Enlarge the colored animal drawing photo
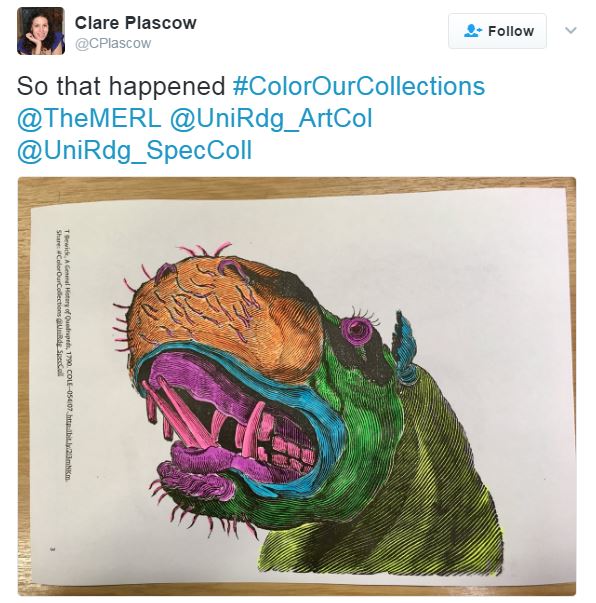Image resolution: width=596 pixels, height=603 pixels. click(x=297, y=386)
